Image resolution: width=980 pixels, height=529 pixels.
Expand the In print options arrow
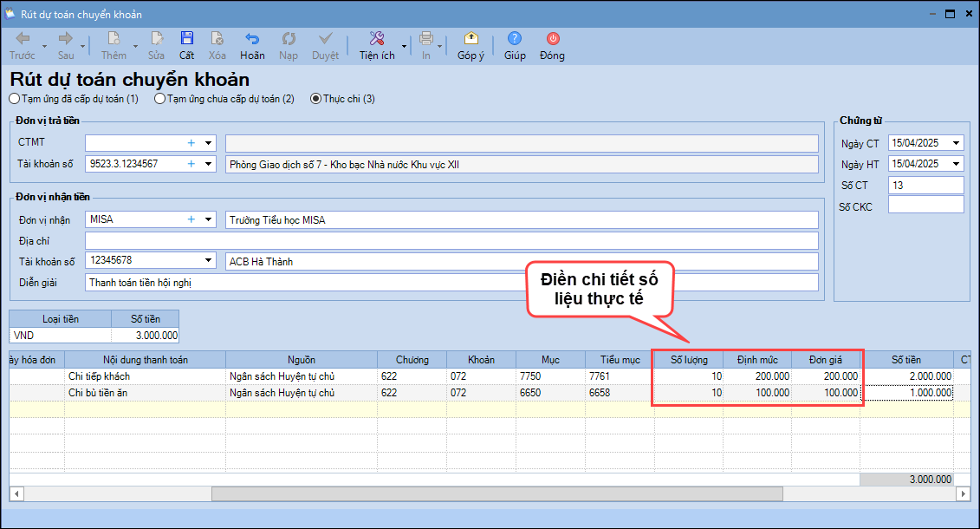coord(439,46)
